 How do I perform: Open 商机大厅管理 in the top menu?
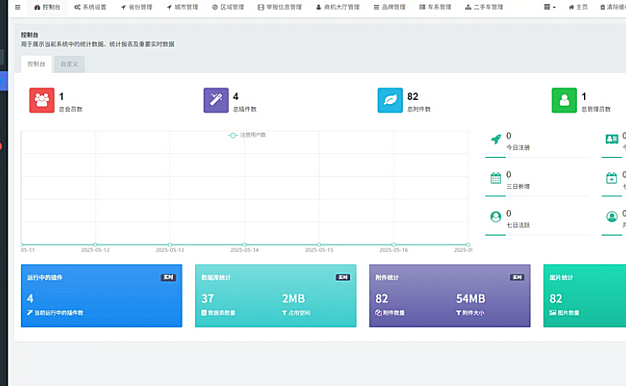pyautogui.click(x=338, y=7)
